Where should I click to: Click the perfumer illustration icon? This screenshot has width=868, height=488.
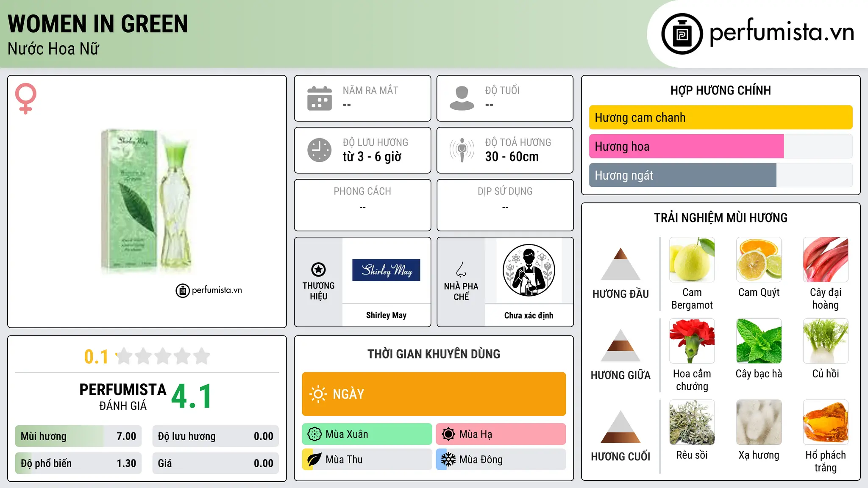(x=529, y=270)
